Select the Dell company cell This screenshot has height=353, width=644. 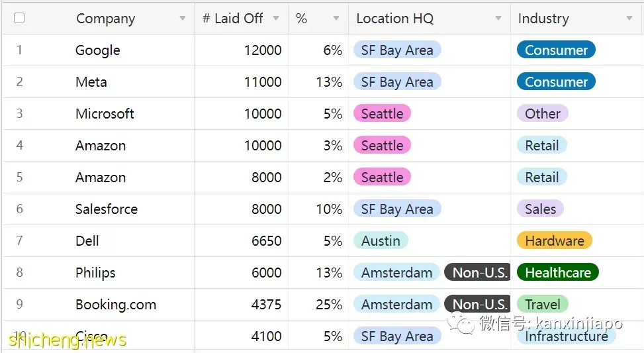click(x=87, y=240)
